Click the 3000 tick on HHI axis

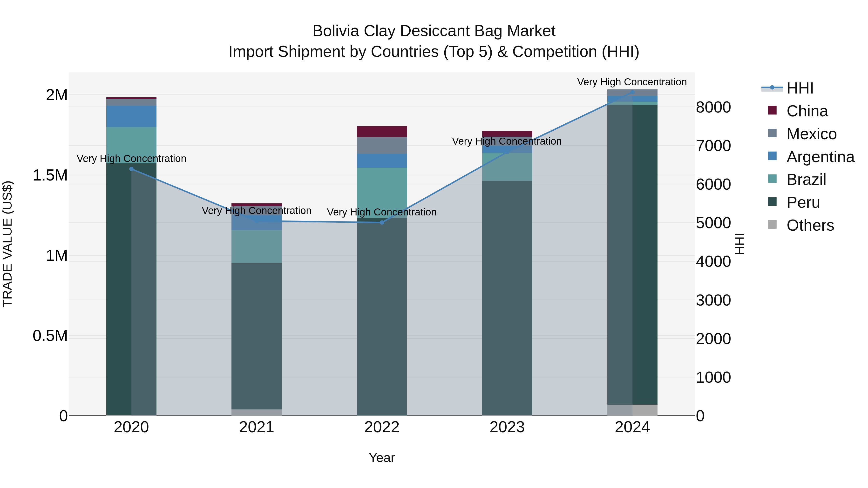click(x=713, y=301)
